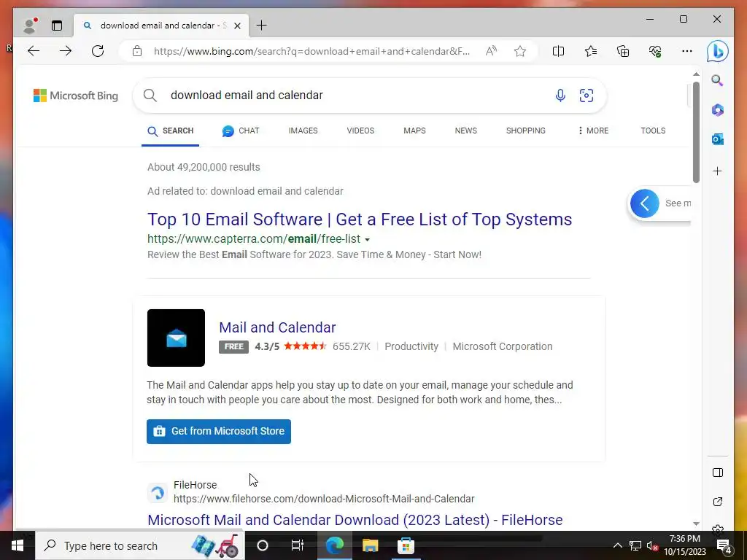Open Settings and more ellipsis menu
This screenshot has width=747, height=560.
(687, 51)
